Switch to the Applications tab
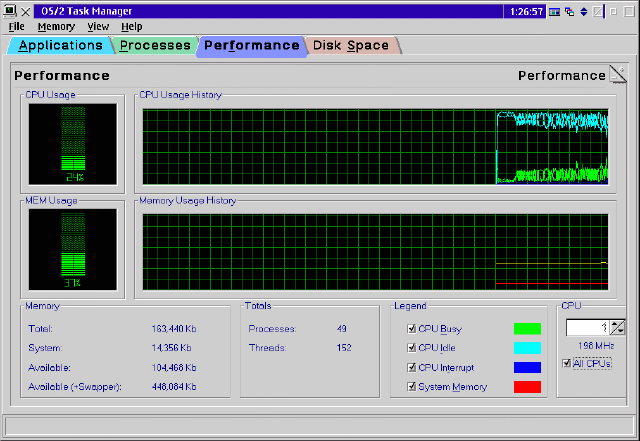 point(60,45)
